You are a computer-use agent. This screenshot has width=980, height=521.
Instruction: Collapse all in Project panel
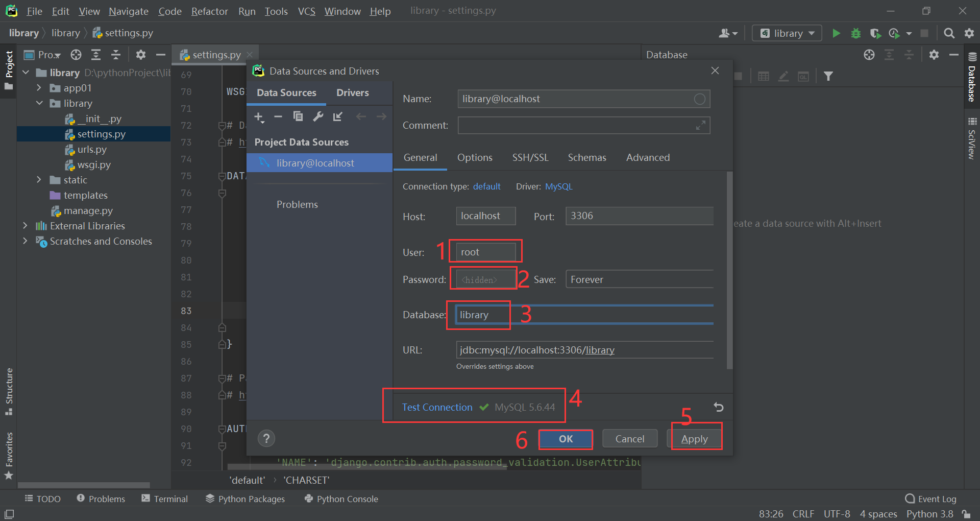(x=116, y=55)
